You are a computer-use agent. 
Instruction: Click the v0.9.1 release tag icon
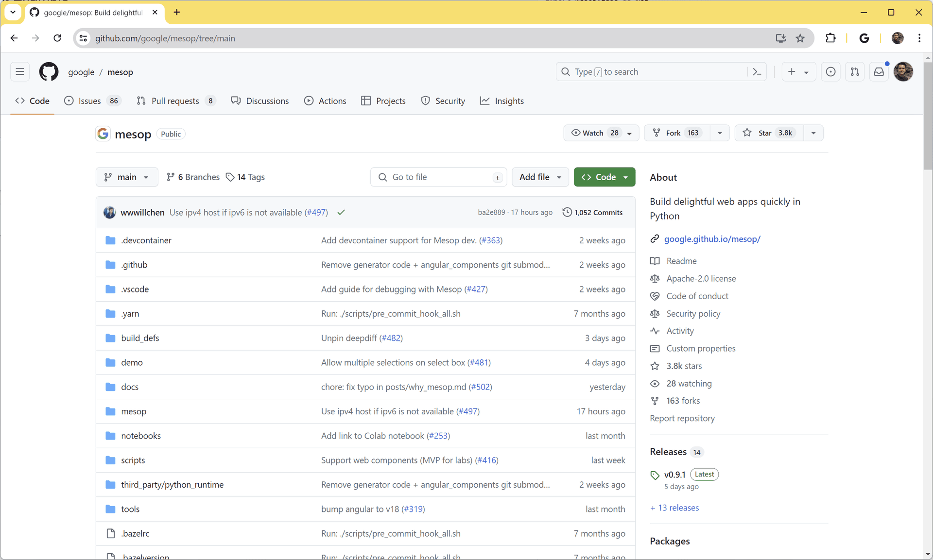pyautogui.click(x=655, y=475)
